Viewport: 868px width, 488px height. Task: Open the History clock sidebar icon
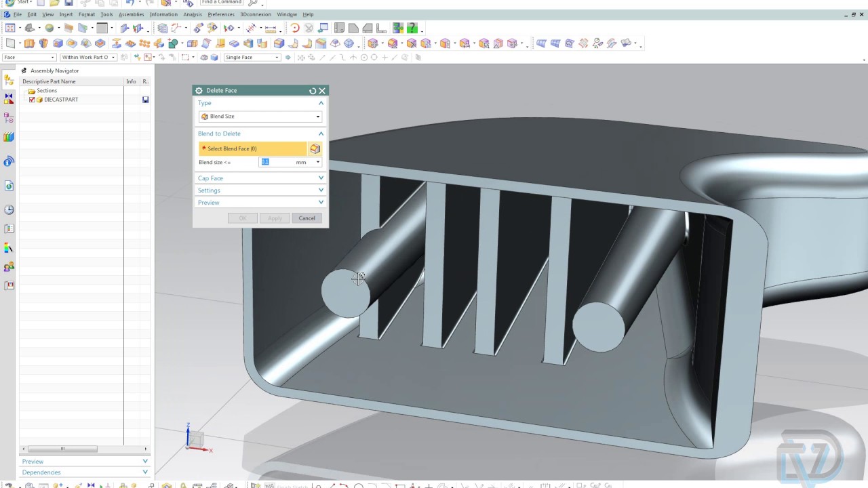click(9, 210)
